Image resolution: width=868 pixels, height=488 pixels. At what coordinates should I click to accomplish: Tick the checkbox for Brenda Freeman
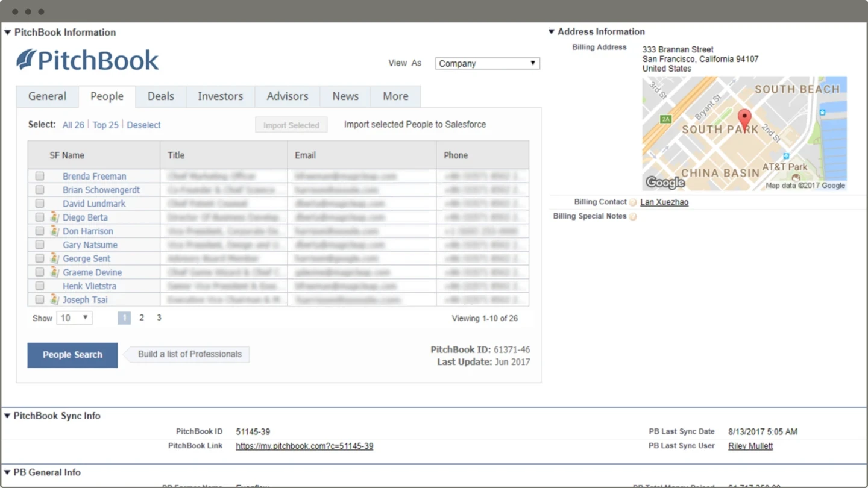(x=40, y=176)
